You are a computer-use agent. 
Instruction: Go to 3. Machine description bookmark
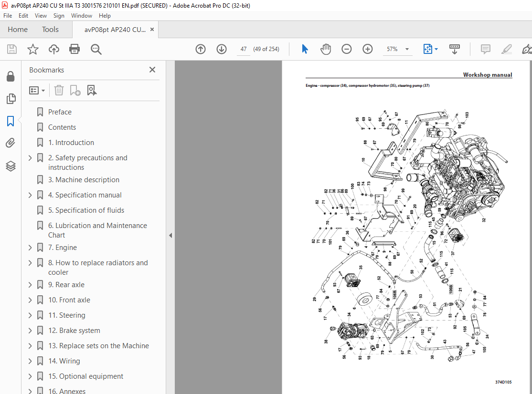pyautogui.click(x=84, y=180)
